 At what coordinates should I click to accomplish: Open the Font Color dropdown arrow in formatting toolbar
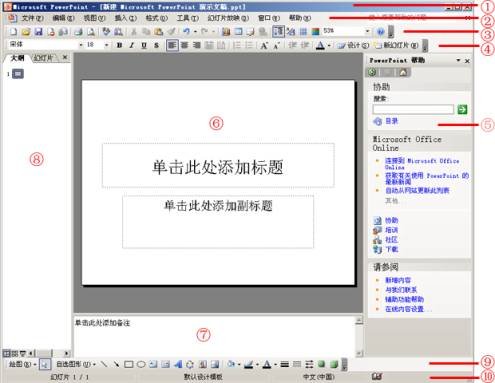[x=329, y=45]
